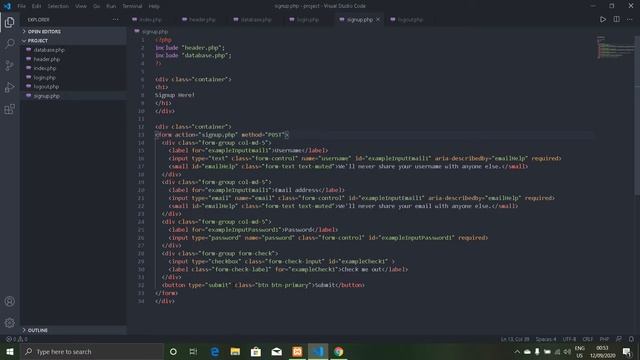Change the UTF-8 encoding setting
Viewport: 640px width, 360px height.
569,339
